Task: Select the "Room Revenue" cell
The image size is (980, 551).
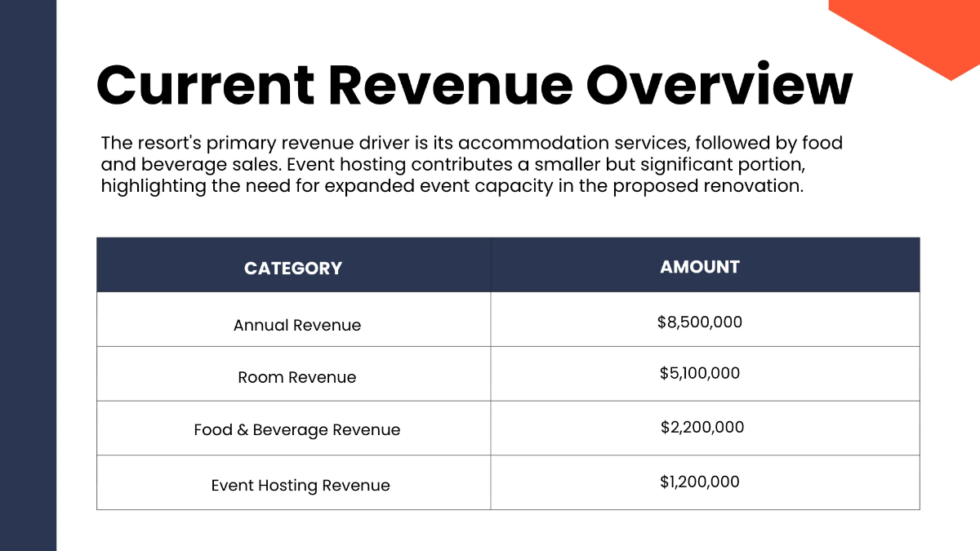Action: (296, 376)
